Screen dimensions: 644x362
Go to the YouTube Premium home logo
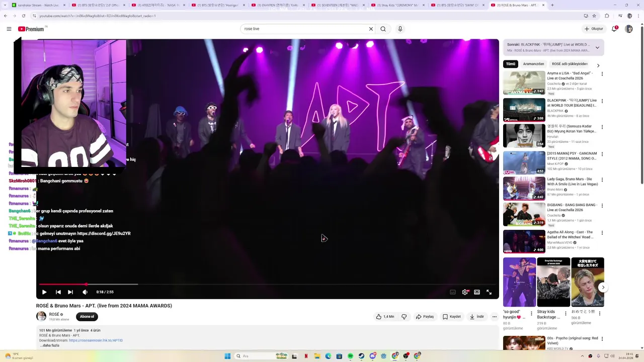31,29
